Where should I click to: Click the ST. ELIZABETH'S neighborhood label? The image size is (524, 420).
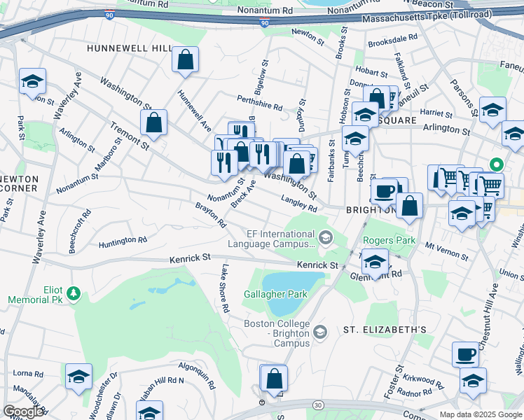pyautogui.click(x=385, y=330)
